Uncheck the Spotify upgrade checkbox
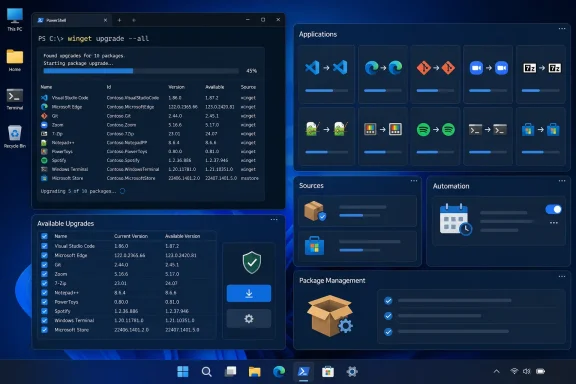The height and width of the screenshot is (384, 576). (44, 311)
